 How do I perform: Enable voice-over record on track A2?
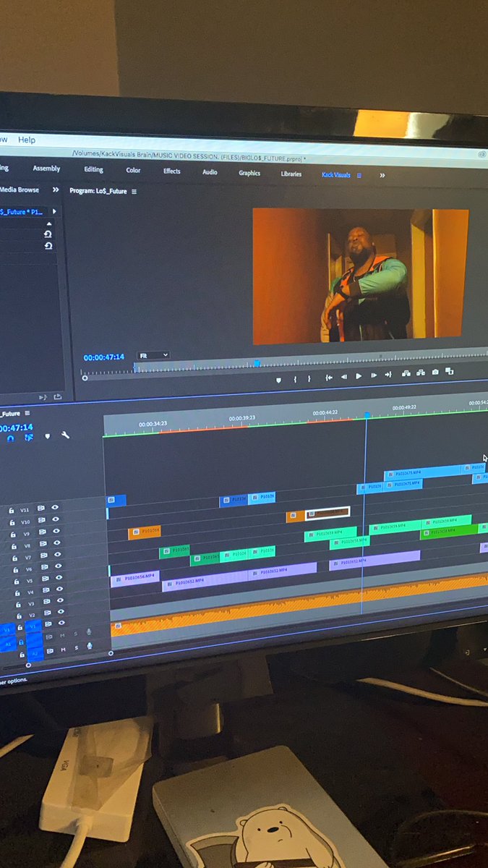tap(90, 645)
